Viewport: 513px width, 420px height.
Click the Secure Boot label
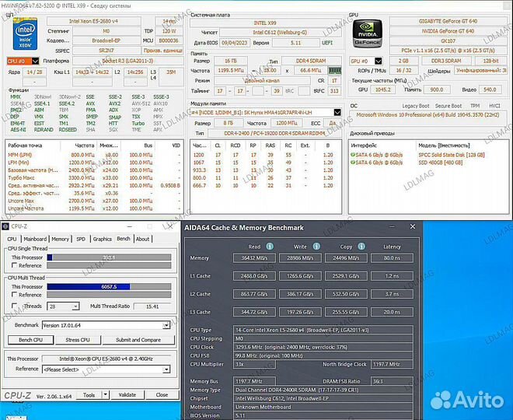(x=448, y=106)
